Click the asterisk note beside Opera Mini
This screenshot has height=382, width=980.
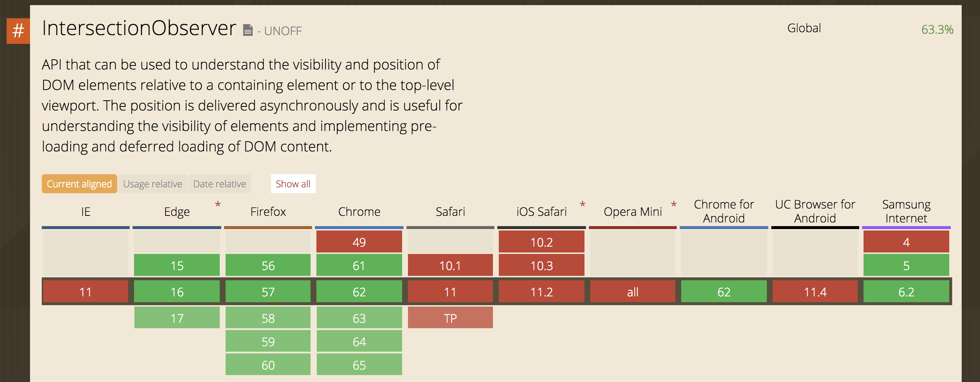(x=673, y=205)
